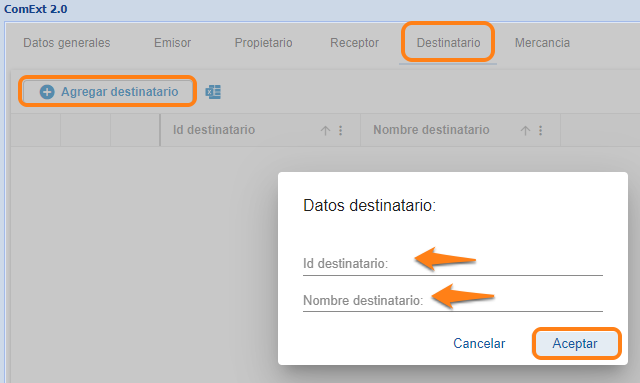The width and height of the screenshot is (640, 383).
Task: Switch to the Mercancia tab
Action: (x=542, y=43)
